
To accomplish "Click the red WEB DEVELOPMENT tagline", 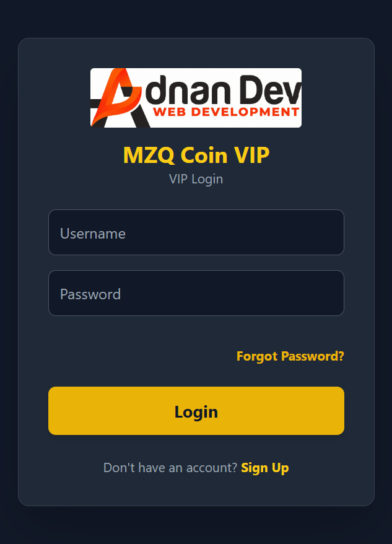I will 226,112.
